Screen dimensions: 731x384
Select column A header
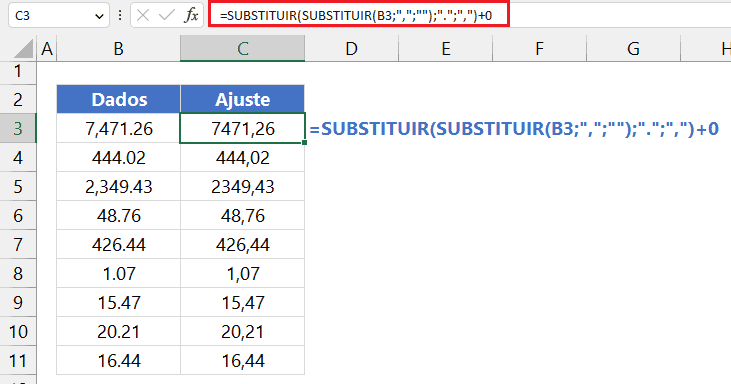coord(47,48)
